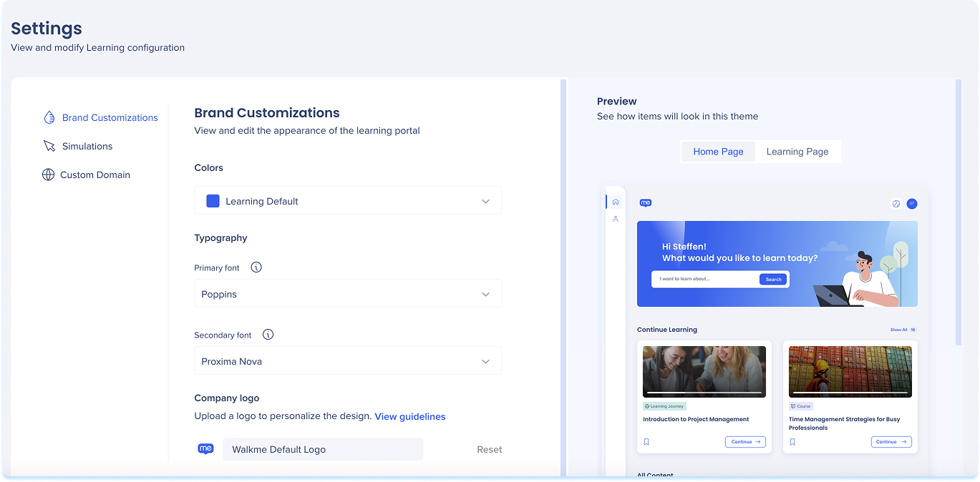The image size is (980, 482).
Task: Select the Home Page preview tab
Action: pos(718,152)
